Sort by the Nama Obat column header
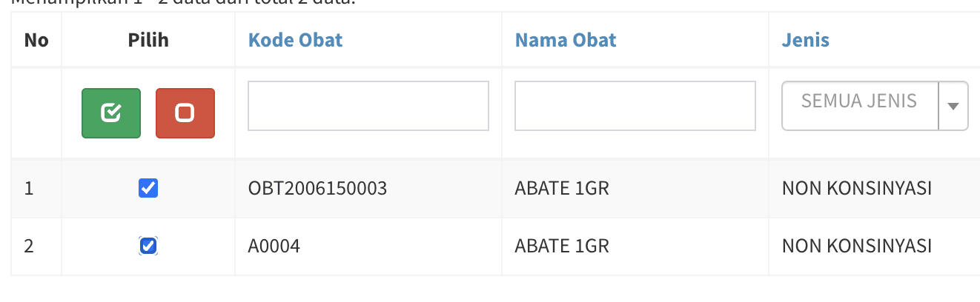Viewport: 980px width, 302px height. point(566,40)
